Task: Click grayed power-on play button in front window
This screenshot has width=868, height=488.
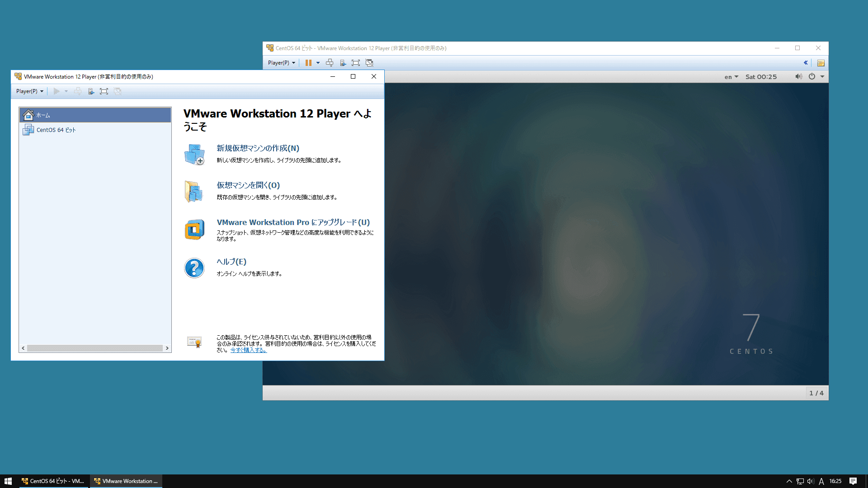Action: point(57,91)
